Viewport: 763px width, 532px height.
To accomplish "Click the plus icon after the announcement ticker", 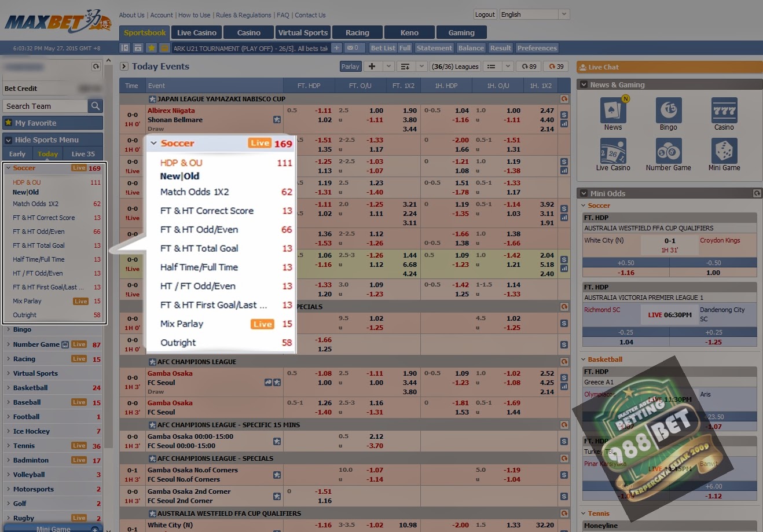I will pos(336,48).
